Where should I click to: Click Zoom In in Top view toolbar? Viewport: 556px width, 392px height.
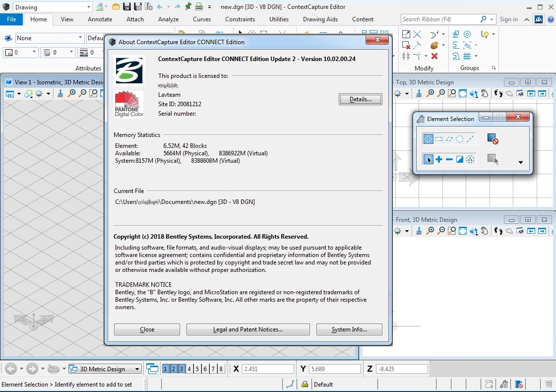tap(430, 93)
